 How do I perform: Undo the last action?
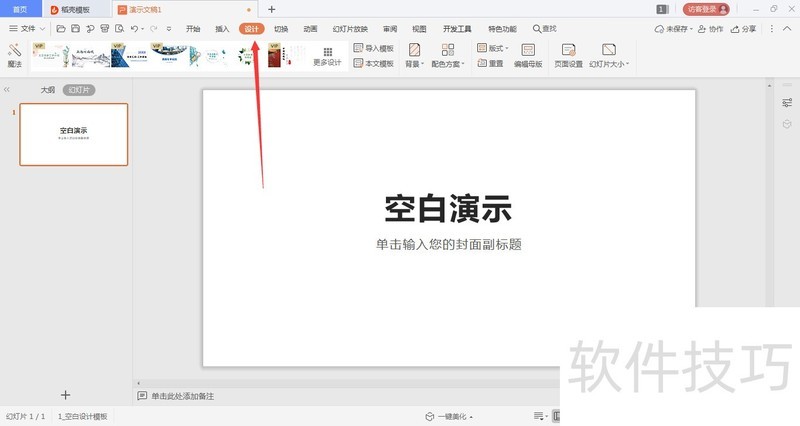coord(134,29)
